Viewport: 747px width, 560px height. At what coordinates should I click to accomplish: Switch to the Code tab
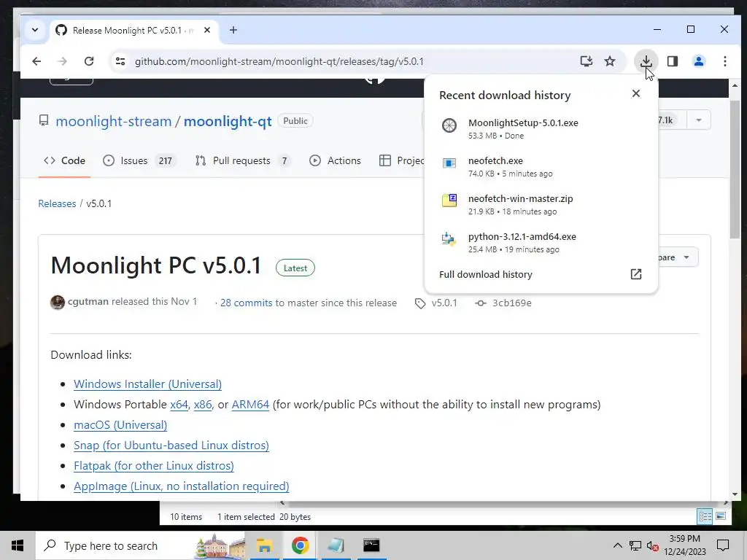64,161
